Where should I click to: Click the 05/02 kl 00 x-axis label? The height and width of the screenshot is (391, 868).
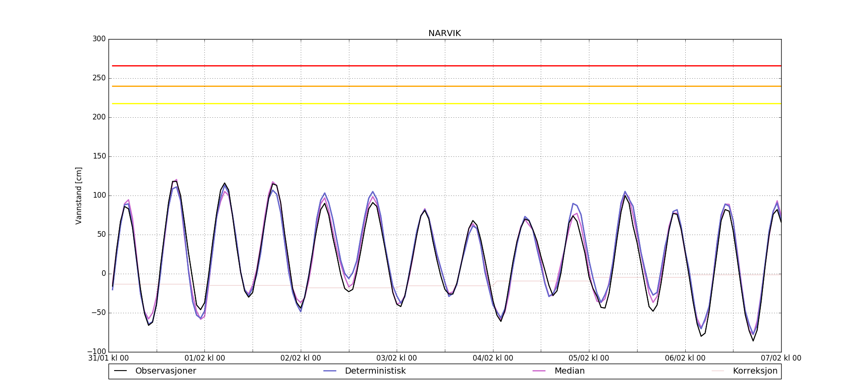tap(589, 358)
